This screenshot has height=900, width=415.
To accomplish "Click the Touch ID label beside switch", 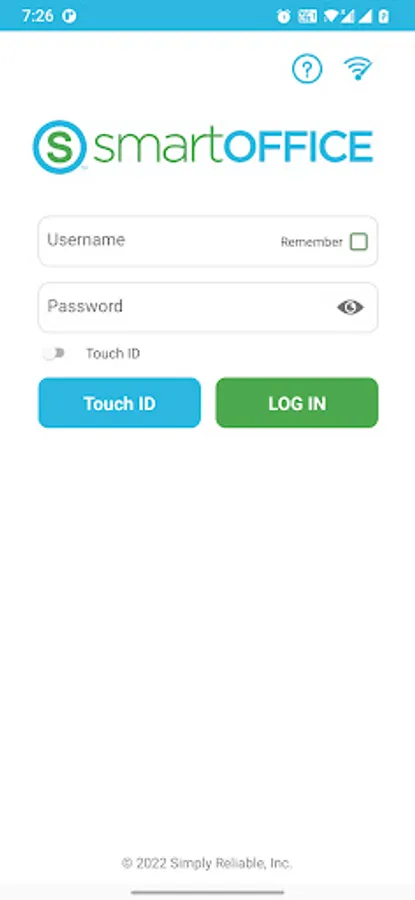I will 113,354.
